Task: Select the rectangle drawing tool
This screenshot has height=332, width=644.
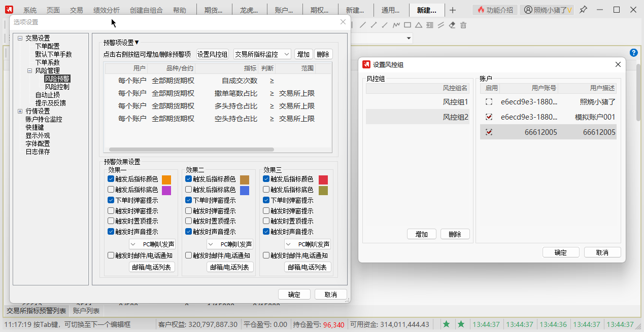Action: pyautogui.click(x=408, y=25)
